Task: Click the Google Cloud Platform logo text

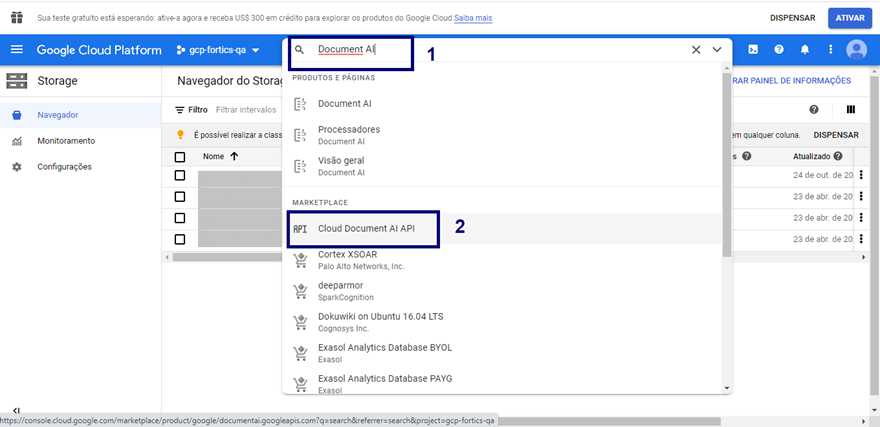Action: click(x=99, y=50)
